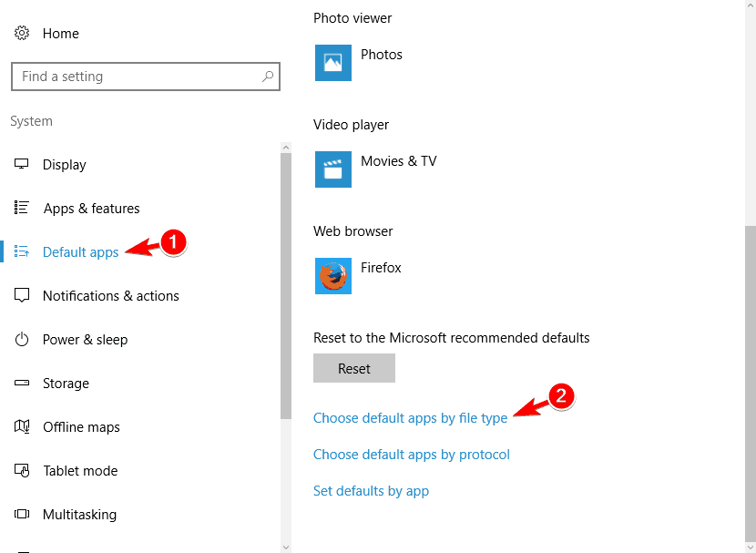Screen dimensions: 756x553
Task: Click the Video player label
Action: (351, 125)
